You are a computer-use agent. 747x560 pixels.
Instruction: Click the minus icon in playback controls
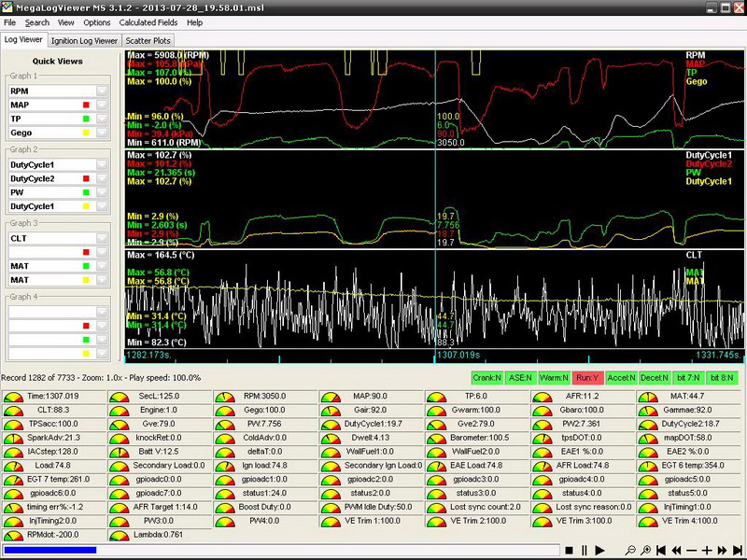point(692,551)
